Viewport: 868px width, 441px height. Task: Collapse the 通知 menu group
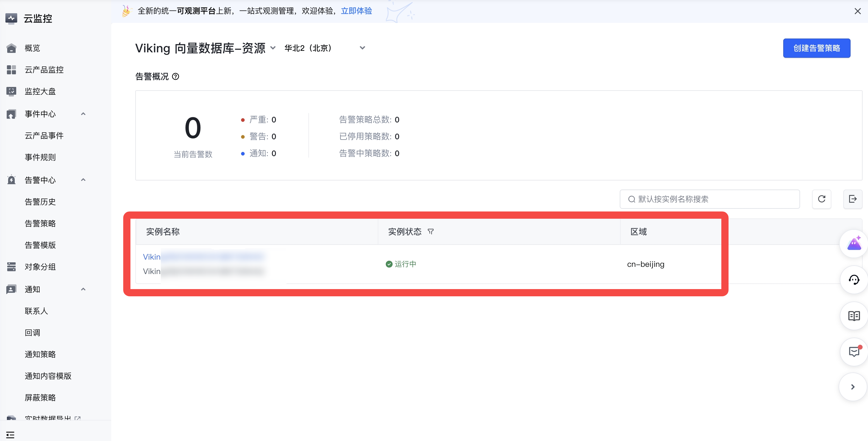click(83, 289)
